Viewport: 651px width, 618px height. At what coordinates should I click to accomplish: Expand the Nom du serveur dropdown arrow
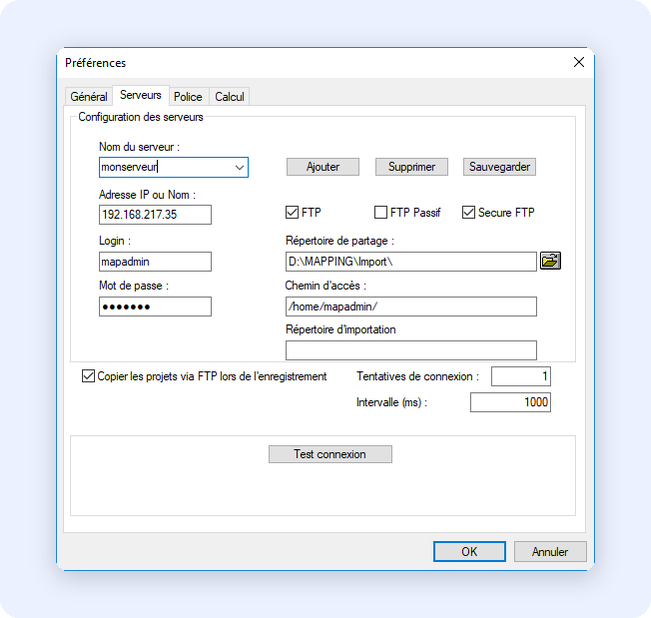point(240,167)
